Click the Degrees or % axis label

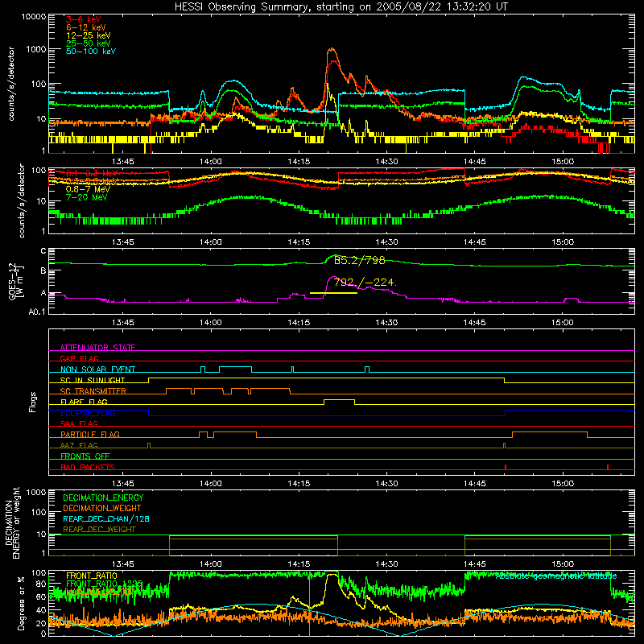coord(21,603)
